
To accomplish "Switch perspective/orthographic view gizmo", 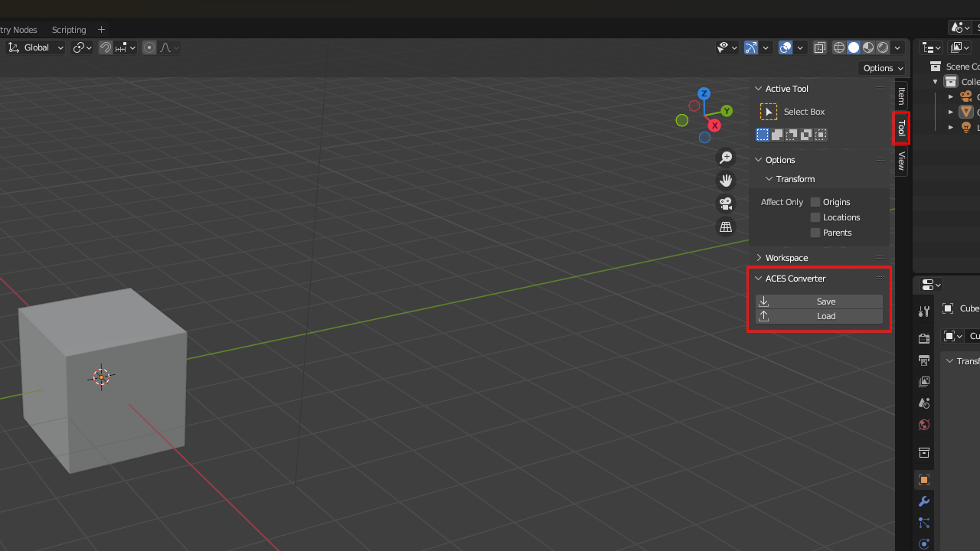I will click(725, 227).
